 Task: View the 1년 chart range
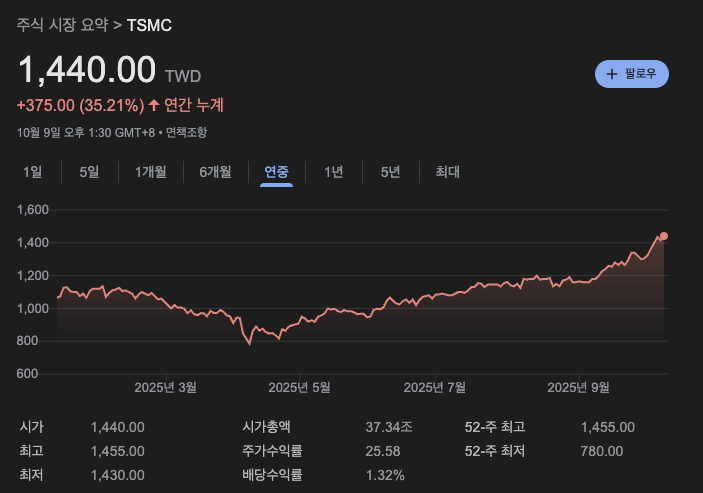(333, 172)
